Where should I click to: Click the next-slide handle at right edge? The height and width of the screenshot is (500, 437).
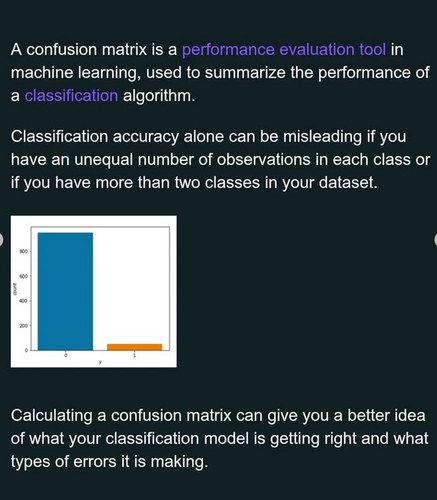[x=435, y=240]
